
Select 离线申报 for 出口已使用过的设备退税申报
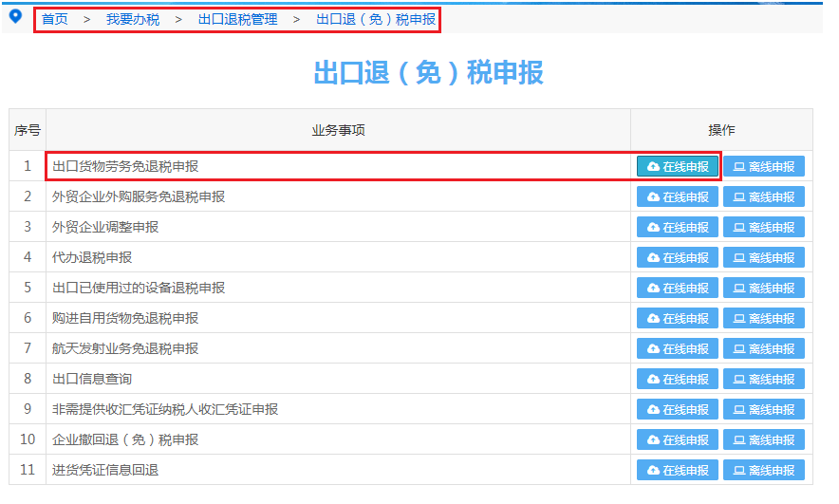[x=764, y=288]
